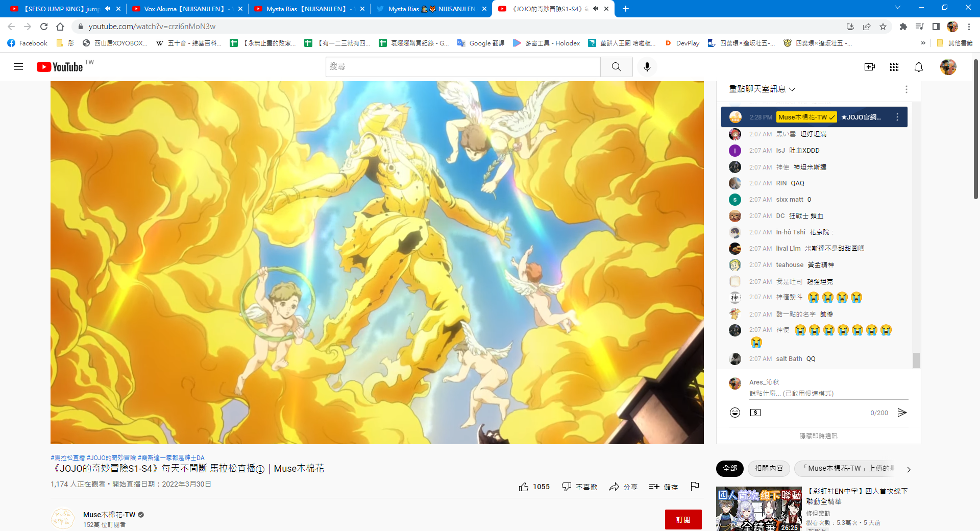Screen dimensions: 980x531
Task: Mute the SEISO JUMP KING tab audio
Action: [x=108, y=9]
